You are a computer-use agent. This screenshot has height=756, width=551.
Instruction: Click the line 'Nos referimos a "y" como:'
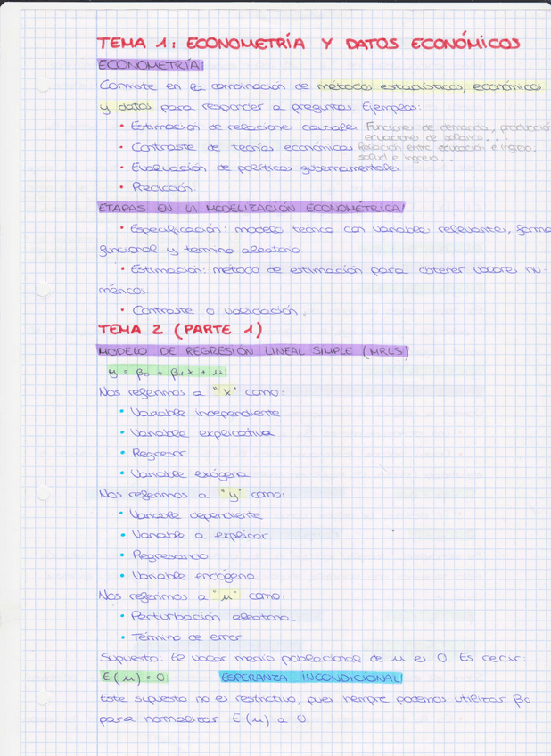click(x=192, y=494)
